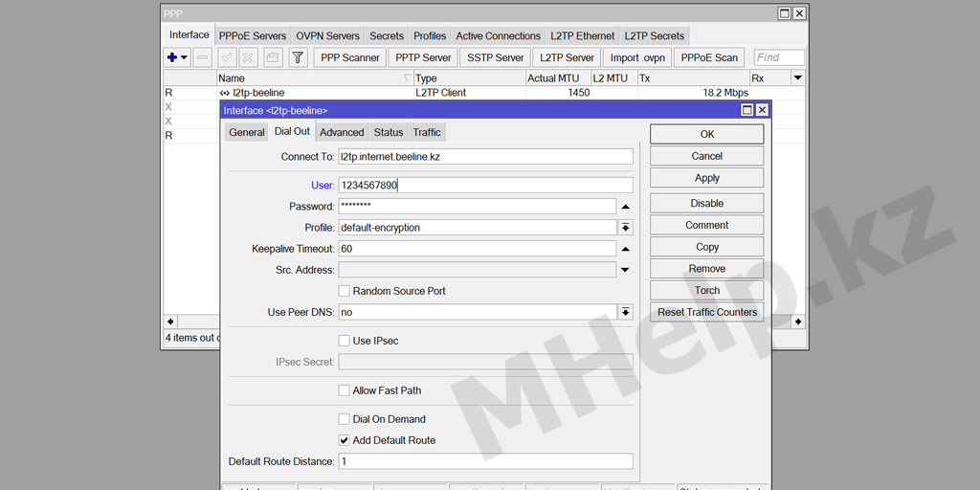
Task: Select the Interface tab in PPP window
Action: pyautogui.click(x=189, y=34)
